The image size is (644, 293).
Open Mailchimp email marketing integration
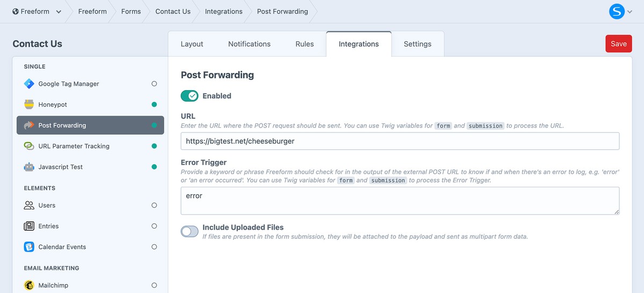(x=90, y=285)
